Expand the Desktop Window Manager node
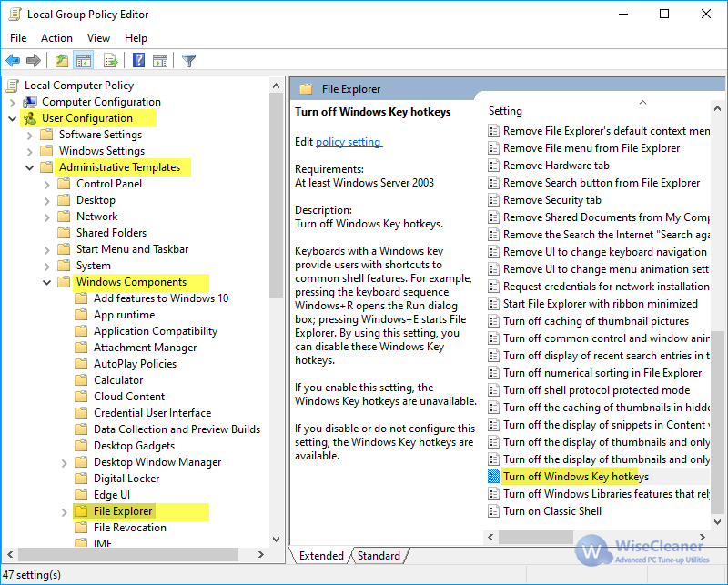This screenshot has width=728, height=585. (x=64, y=462)
